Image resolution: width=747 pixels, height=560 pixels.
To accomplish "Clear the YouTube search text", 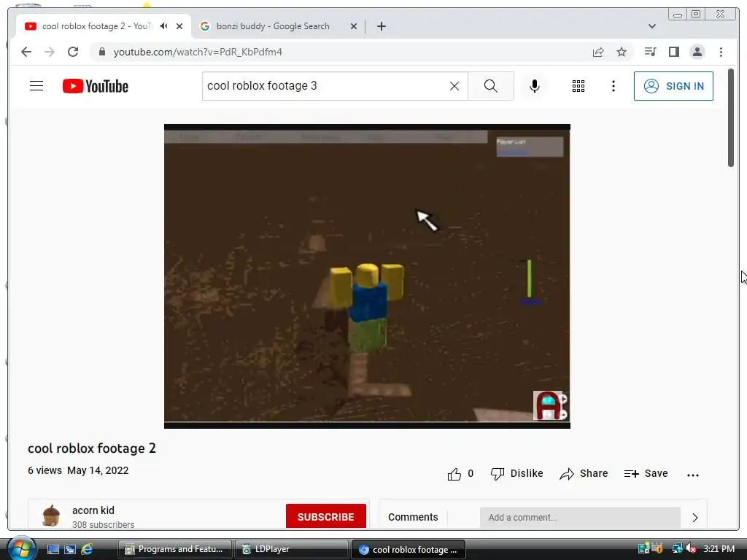I will 454,86.
